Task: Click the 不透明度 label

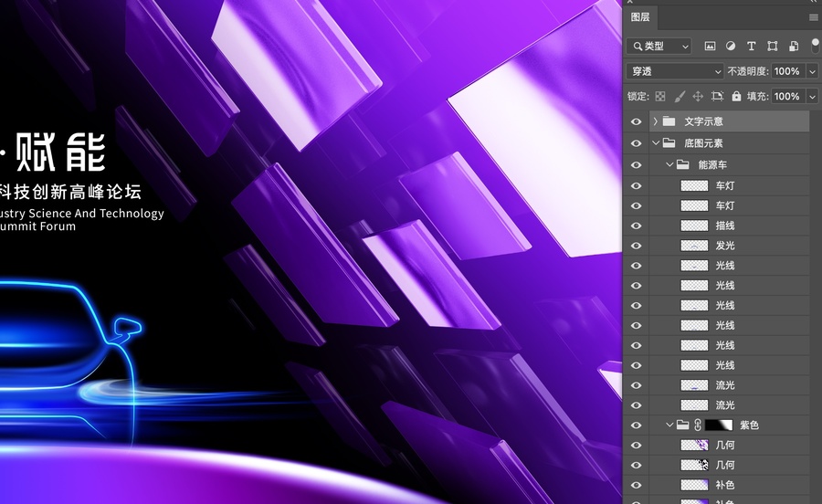Action: [x=748, y=71]
